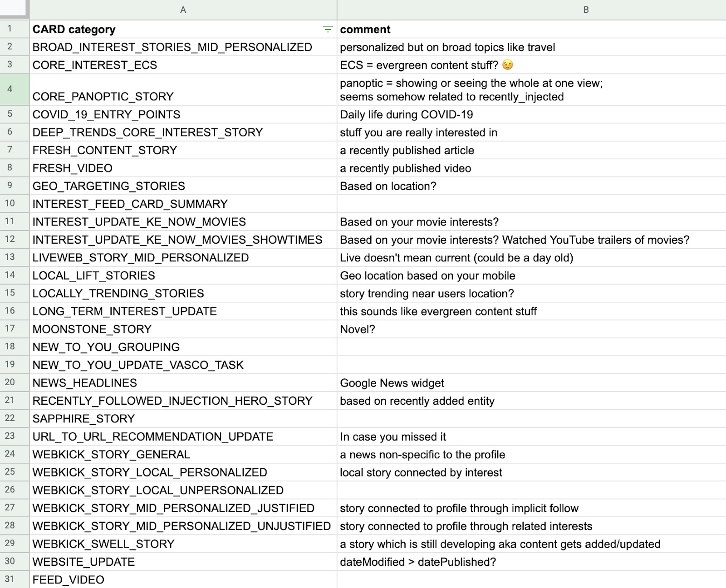Select row 31 header number

[x=10, y=579]
